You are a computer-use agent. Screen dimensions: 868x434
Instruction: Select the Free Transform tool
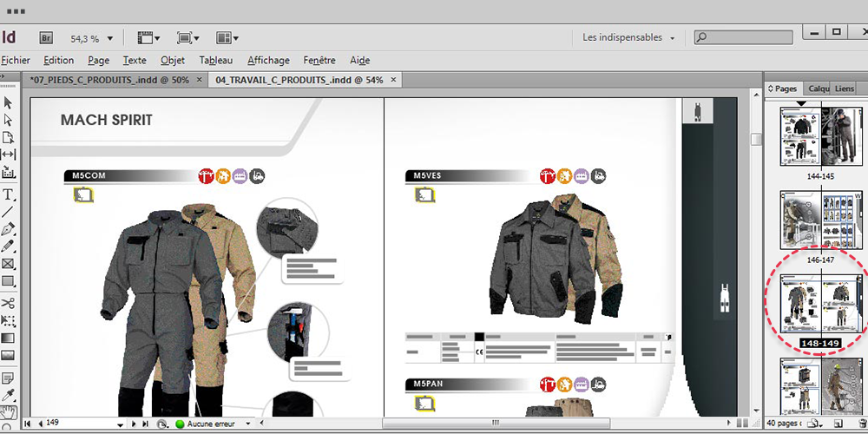coord(8,320)
